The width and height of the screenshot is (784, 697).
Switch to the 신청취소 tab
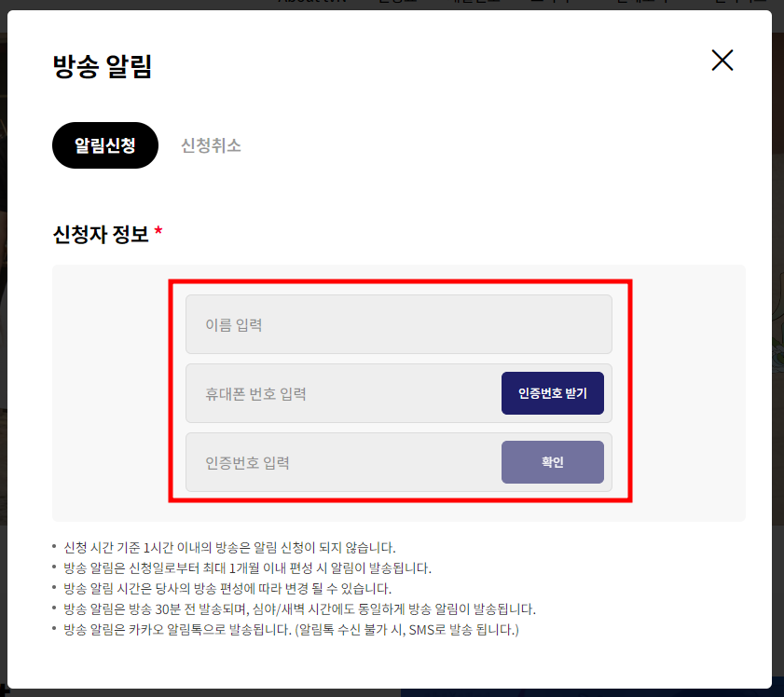pos(211,145)
